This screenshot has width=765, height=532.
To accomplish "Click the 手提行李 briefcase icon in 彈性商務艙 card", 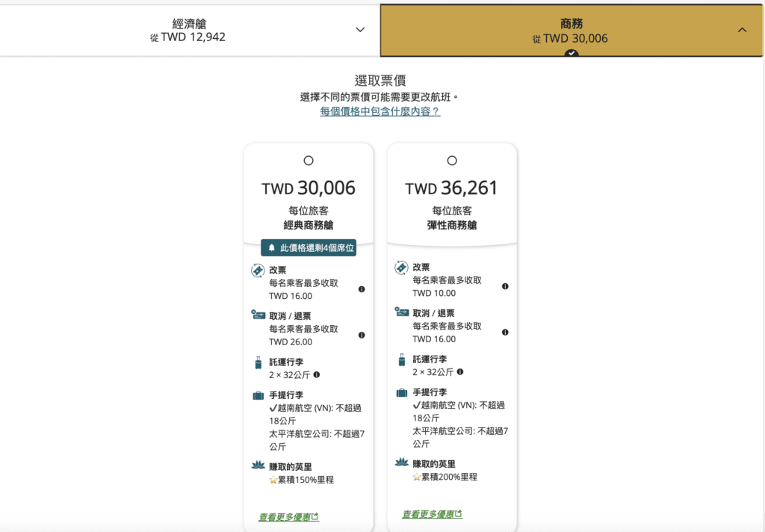I will tap(401, 392).
